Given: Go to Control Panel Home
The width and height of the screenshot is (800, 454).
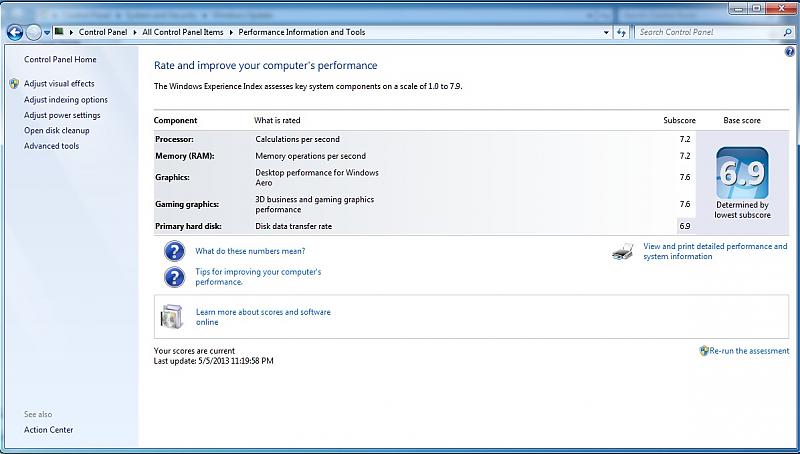Looking at the screenshot, I should click(x=60, y=60).
